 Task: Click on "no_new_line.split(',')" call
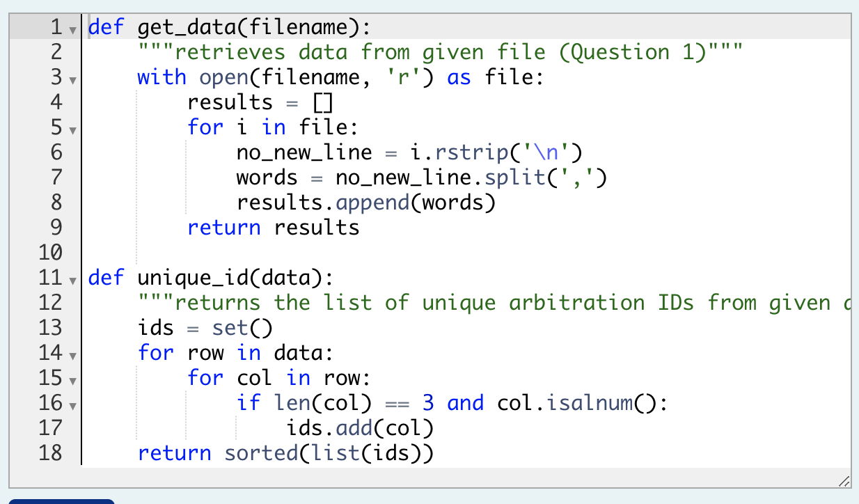pyautogui.click(x=472, y=178)
